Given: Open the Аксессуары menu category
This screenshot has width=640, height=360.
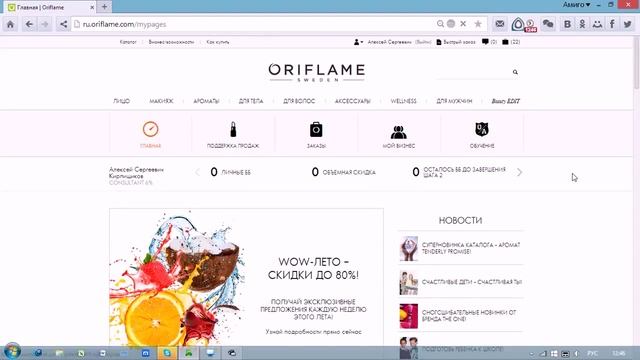Looking at the screenshot, I should [353, 101].
